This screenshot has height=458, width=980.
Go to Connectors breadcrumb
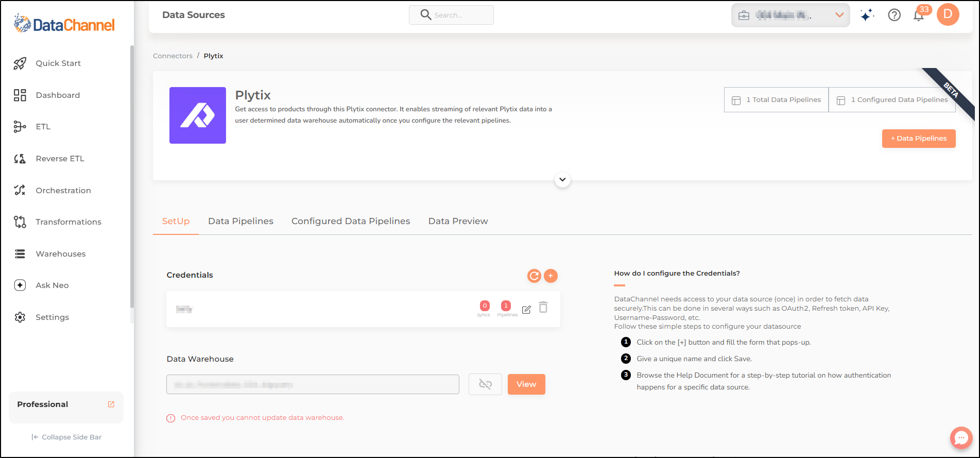tap(173, 56)
